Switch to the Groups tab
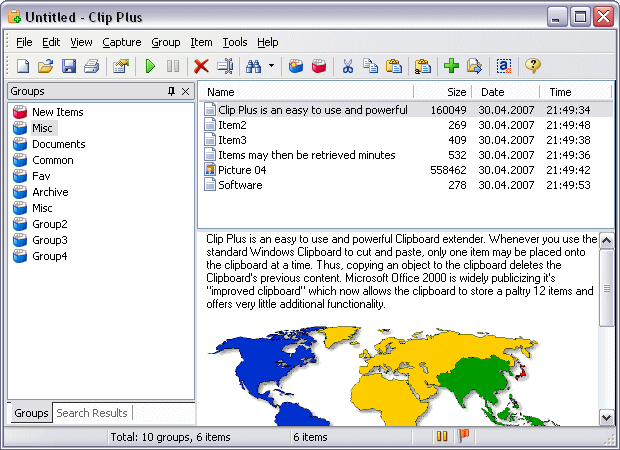The image size is (620, 450). point(31,413)
